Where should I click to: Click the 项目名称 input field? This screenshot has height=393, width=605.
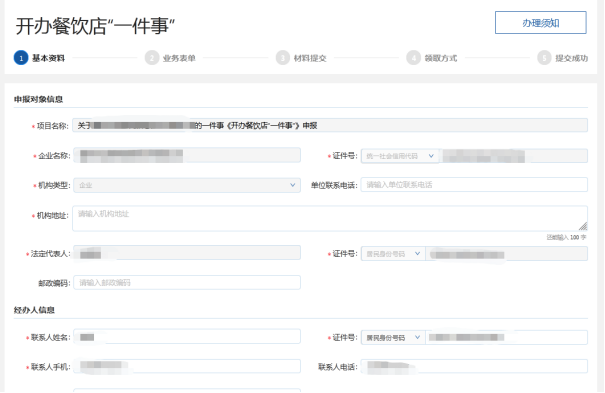click(x=330, y=125)
